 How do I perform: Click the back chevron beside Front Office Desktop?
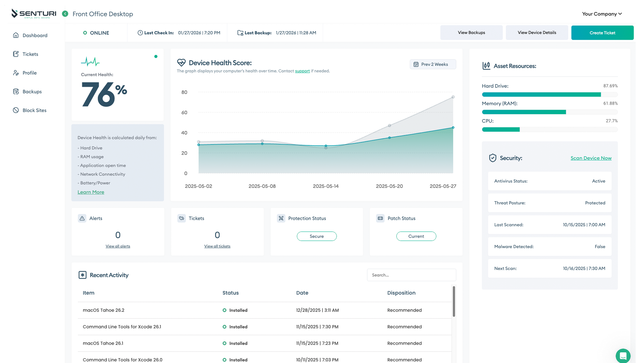click(x=65, y=14)
